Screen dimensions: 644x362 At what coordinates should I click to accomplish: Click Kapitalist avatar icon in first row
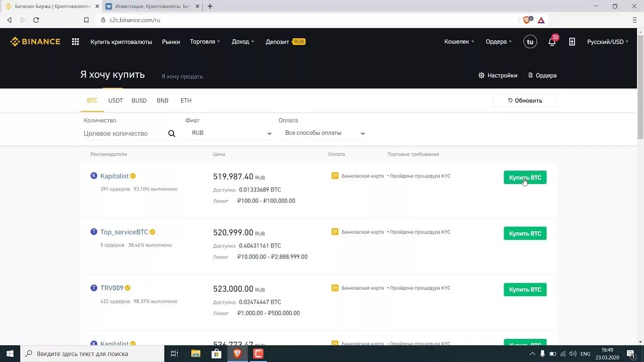click(94, 176)
